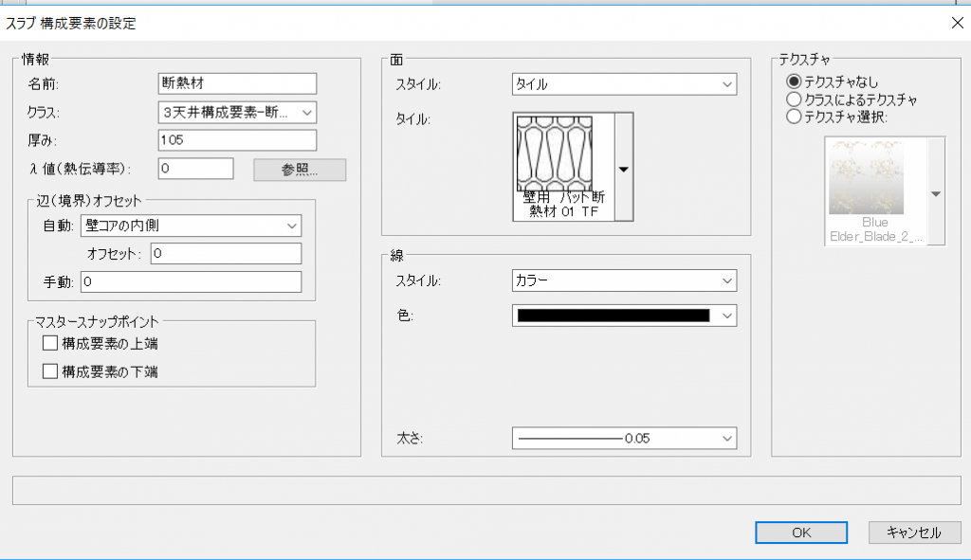The height and width of the screenshot is (560, 971).
Task: Enable 構成要素の下端 snap point checkbox
Action: click(51, 371)
